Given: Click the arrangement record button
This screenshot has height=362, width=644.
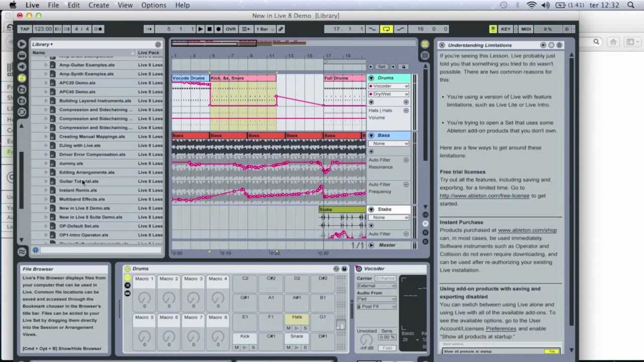Looking at the screenshot, I should pos(218,29).
